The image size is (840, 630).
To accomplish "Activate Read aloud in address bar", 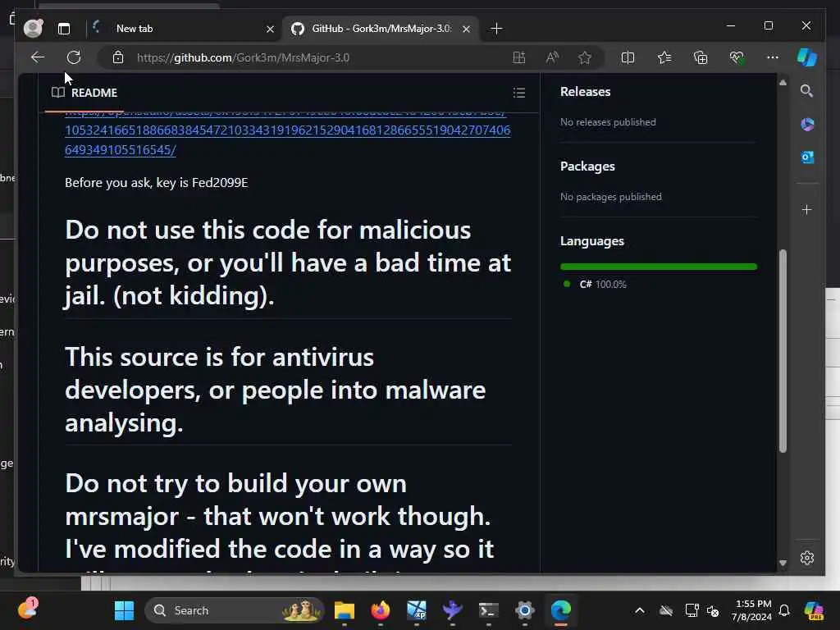I will [552, 57].
